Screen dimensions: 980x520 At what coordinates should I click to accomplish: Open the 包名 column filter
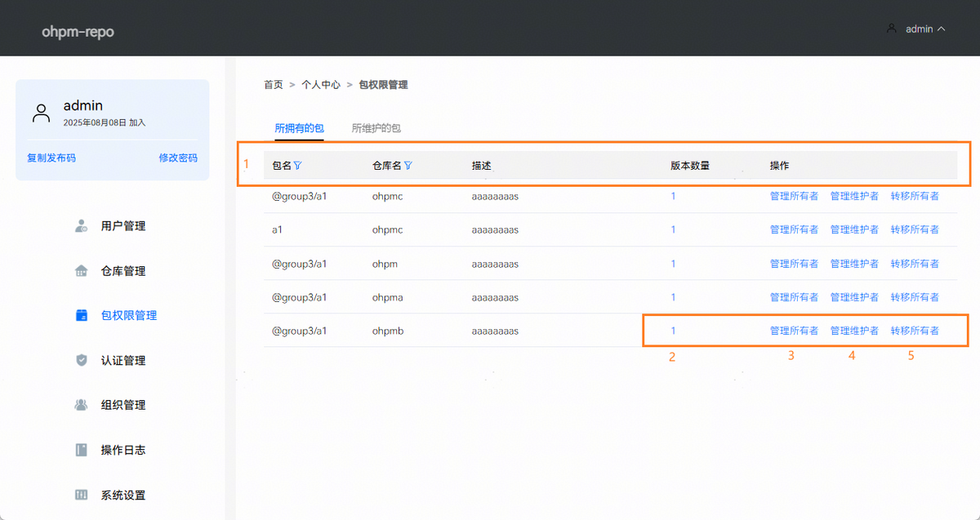pyautogui.click(x=298, y=166)
